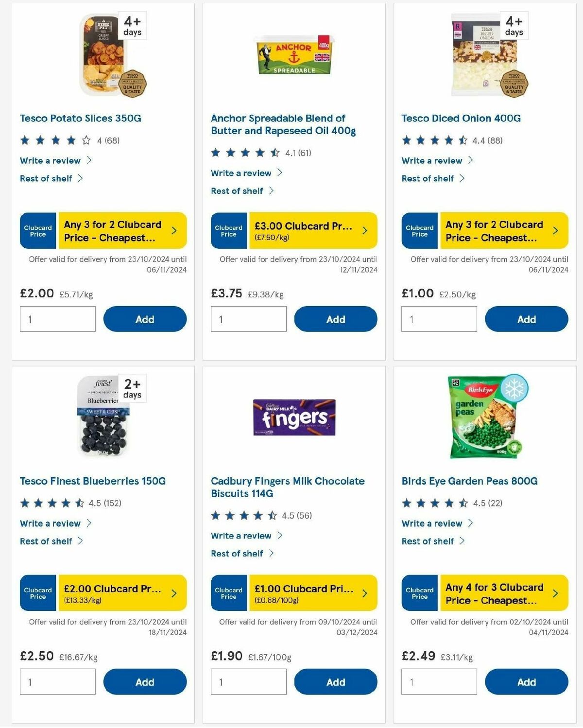The height and width of the screenshot is (728, 583).
Task: Click the star rating for Birds Eye Garden Peas
Action: point(432,503)
